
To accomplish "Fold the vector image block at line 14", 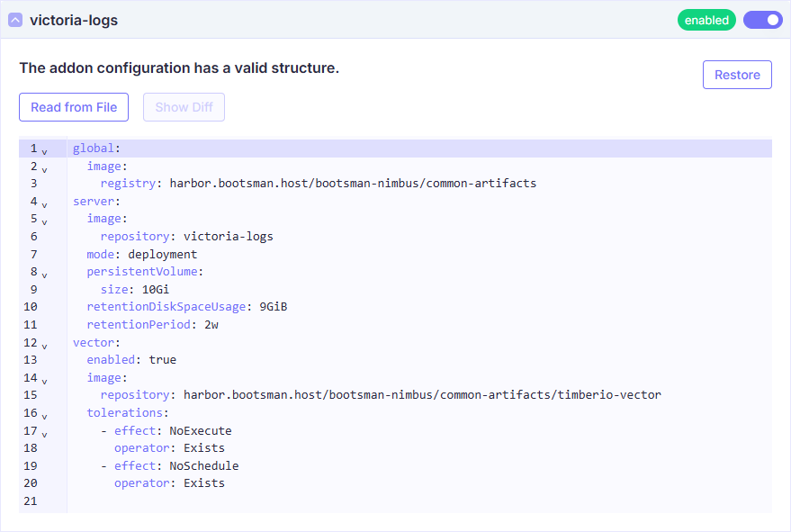I will (x=44, y=380).
